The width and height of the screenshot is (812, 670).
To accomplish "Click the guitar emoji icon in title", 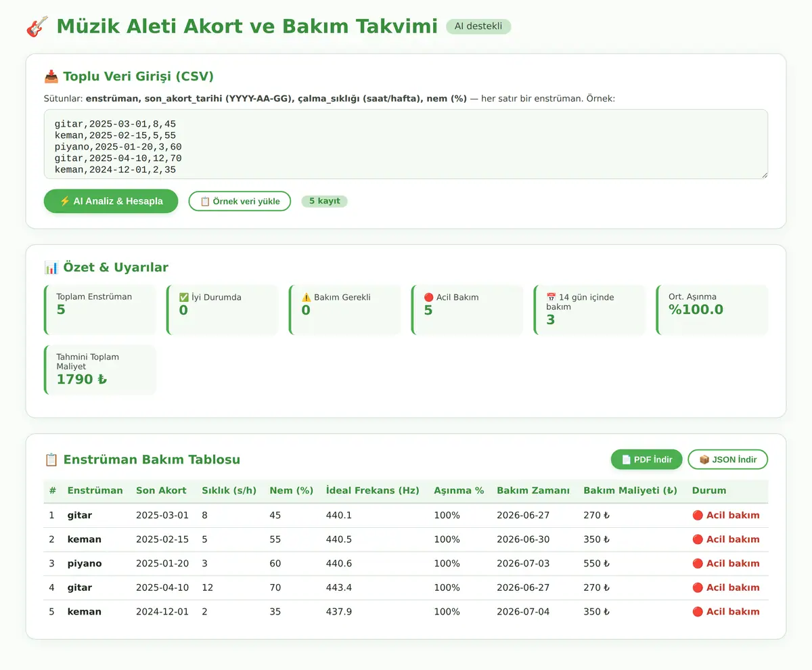I will point(37,26).
